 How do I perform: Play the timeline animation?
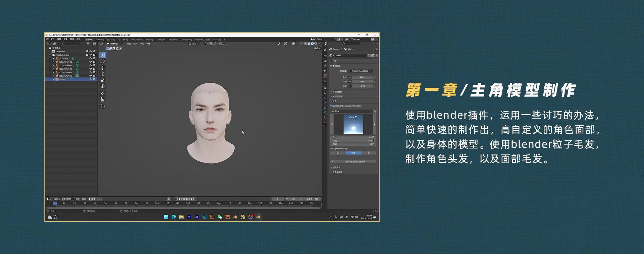(x=187, y=199)
